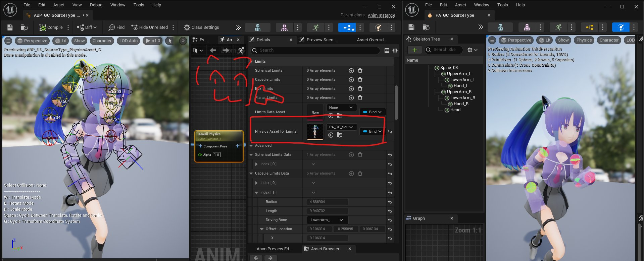Reset Physics Asset for Limits to default
This screenshot has height=261, width=644.
tap(390, 131)
